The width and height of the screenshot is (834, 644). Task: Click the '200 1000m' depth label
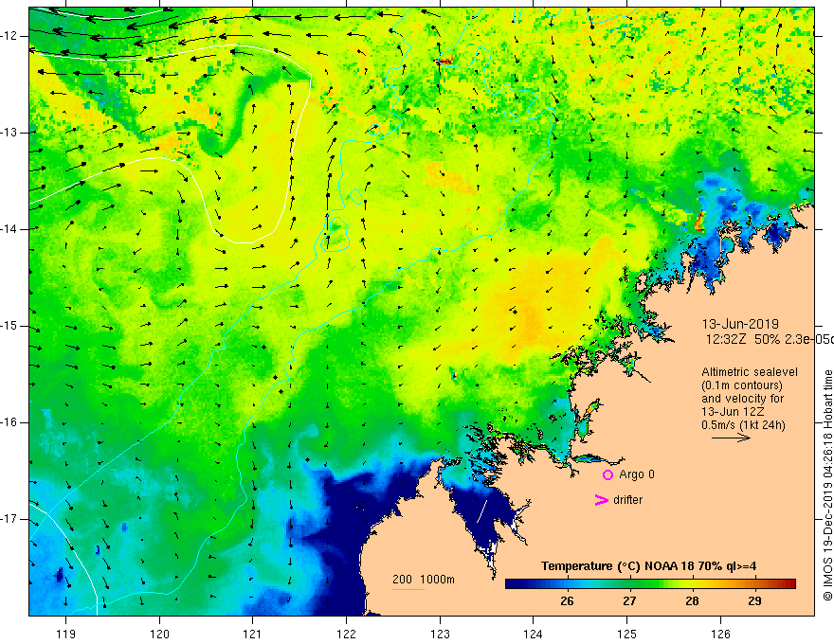(424, 580)
